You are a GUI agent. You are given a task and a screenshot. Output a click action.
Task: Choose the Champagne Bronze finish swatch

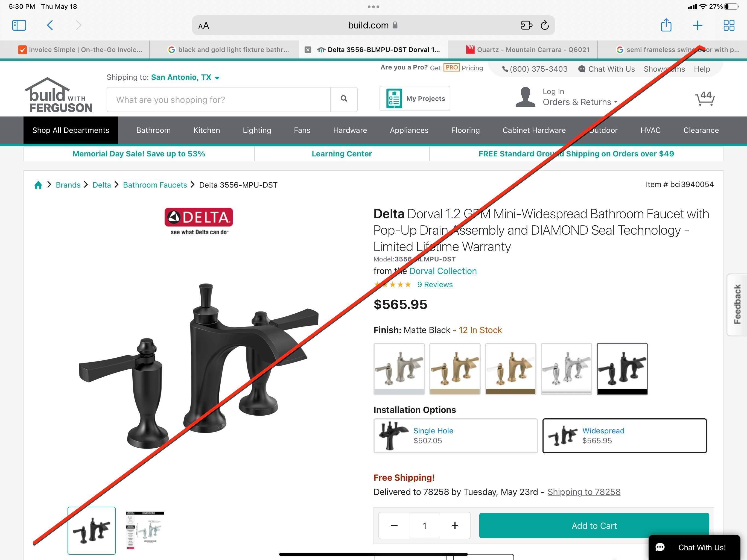tap(455, 369)
